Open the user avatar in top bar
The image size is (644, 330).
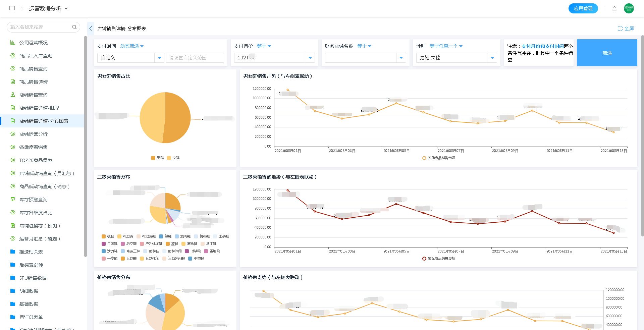(629, 8)
